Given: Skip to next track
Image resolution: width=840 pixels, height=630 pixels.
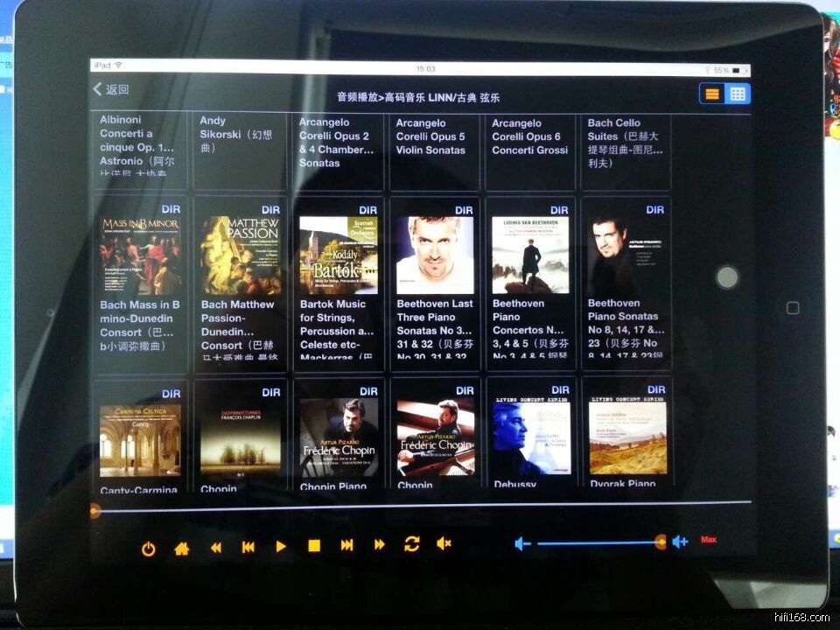Looking at the screenshot, I should 346,545.
